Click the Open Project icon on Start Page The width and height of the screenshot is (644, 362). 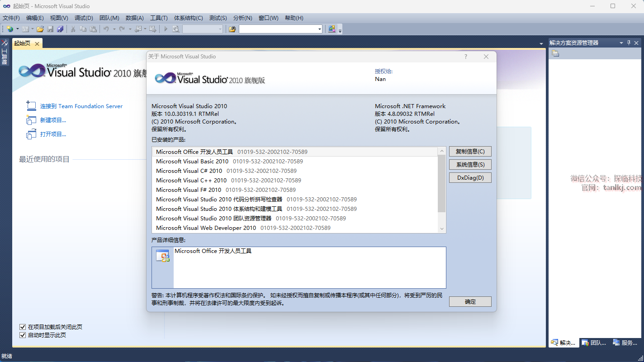coord(31,134)
